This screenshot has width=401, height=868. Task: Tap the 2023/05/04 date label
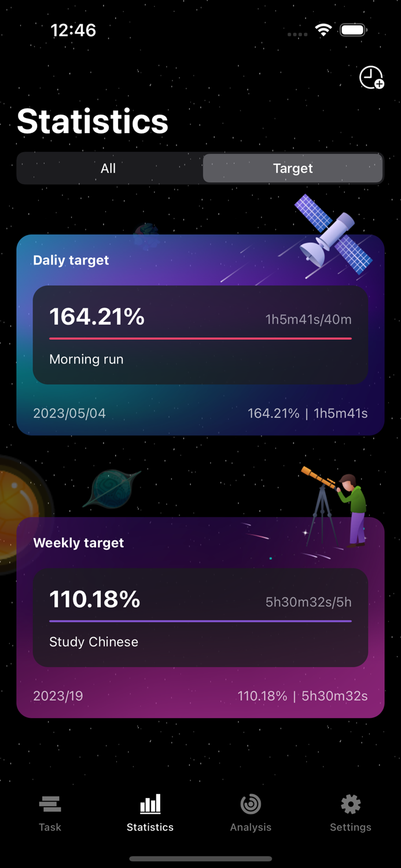[69, 413]
